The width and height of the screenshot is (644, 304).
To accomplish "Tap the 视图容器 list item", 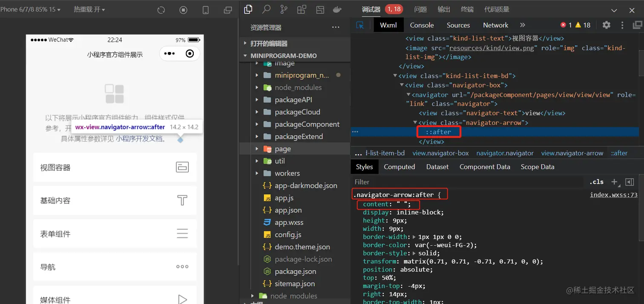I will tap(115, 168).
